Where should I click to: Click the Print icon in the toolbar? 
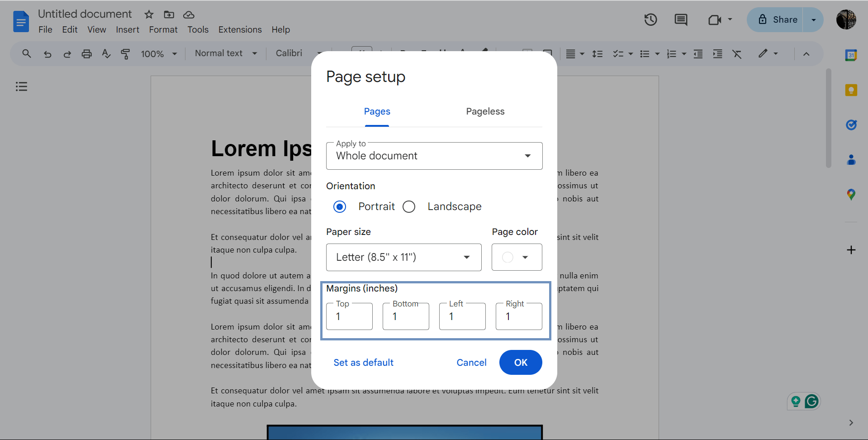click(86, 53)
